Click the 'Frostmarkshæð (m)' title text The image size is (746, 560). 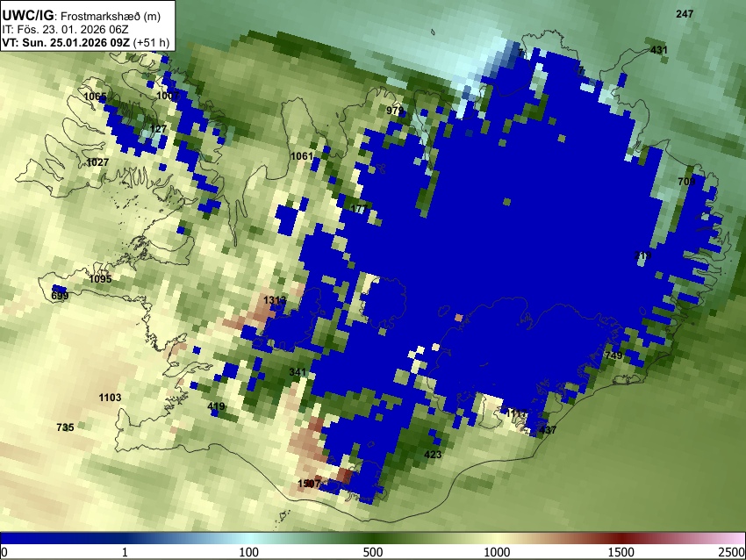coord(111,16)
